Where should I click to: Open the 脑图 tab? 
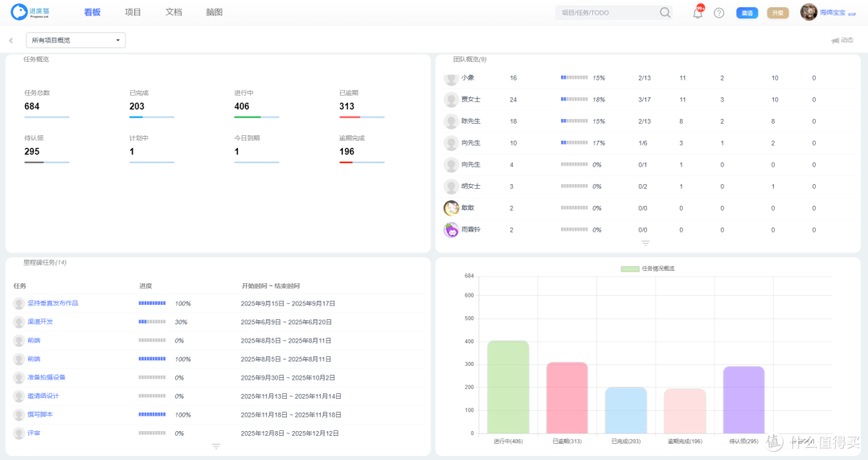(x=215, y=12)
